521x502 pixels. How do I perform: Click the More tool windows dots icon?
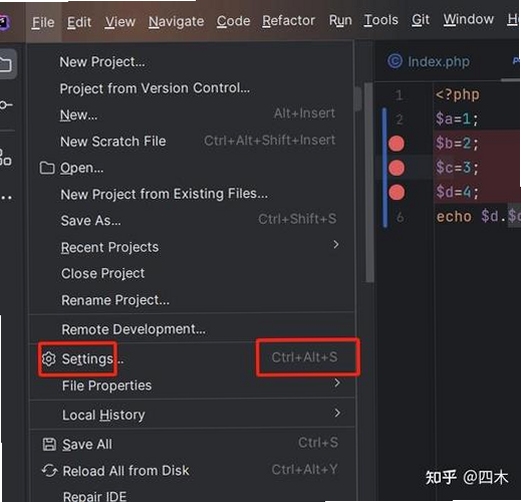point(6,198)
